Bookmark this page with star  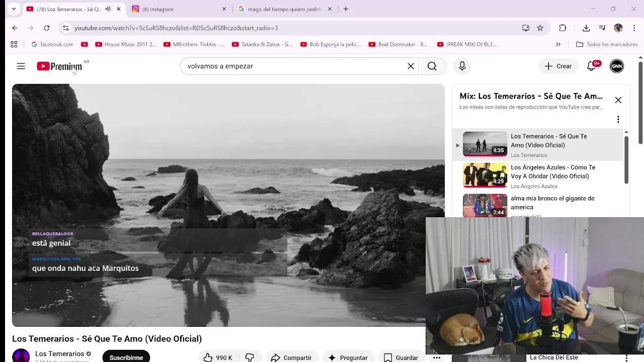[540, 28]
